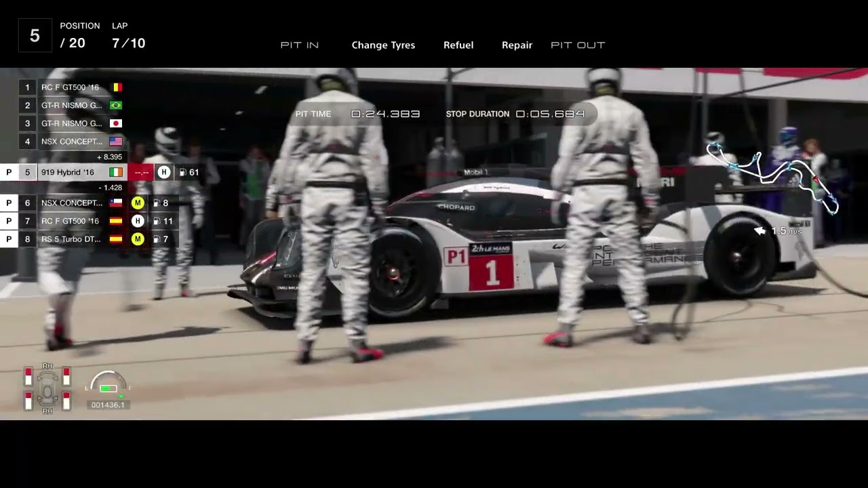Click the Japan flag on row 3
Image resolution: width=868 pixels, height=488 pixels.
click(116, 123)
